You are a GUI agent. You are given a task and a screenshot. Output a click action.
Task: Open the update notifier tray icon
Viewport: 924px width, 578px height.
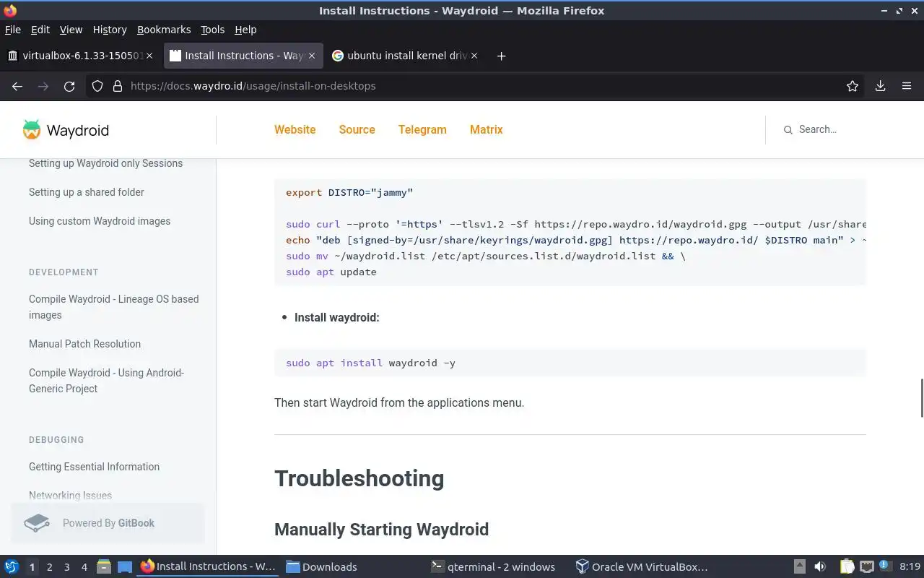886,567
